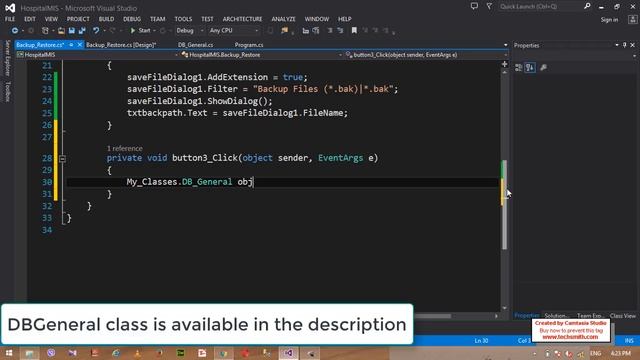Image resolution: width=640 pixels, height=360 pixels.
Task: Click the Increase Indent toolbar icon
Action: tap(316, 31)
